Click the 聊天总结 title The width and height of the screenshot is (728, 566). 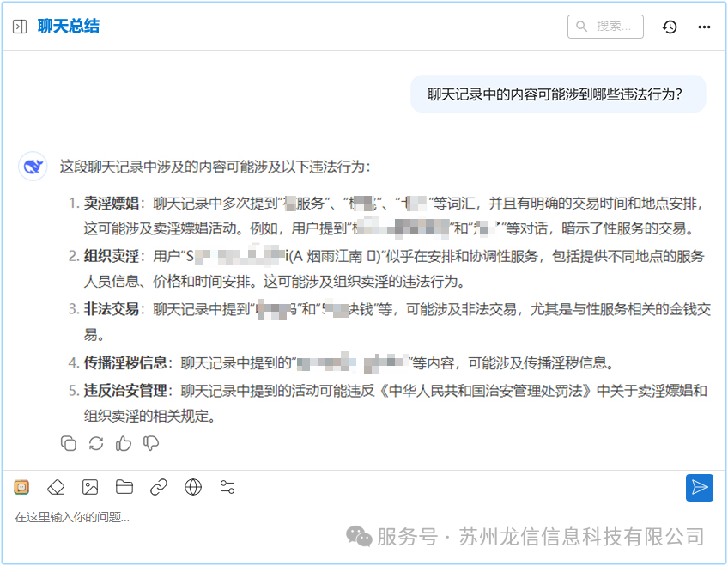[69, 27]
